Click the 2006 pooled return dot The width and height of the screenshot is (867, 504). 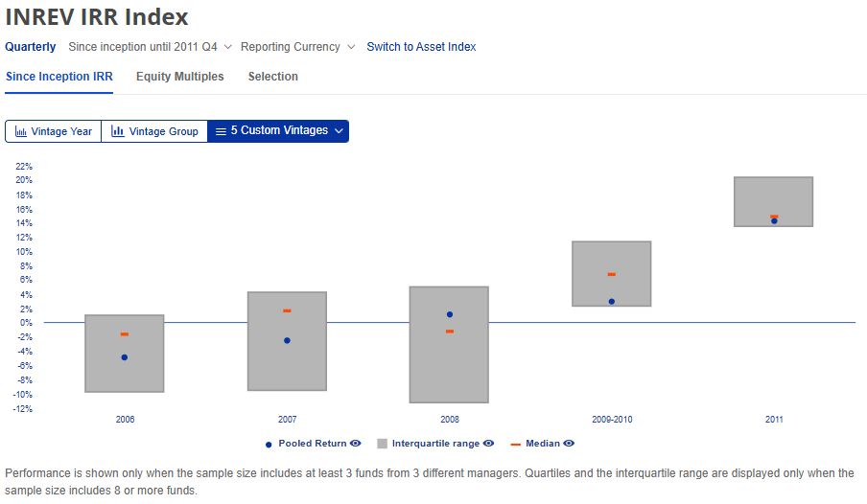125,357
